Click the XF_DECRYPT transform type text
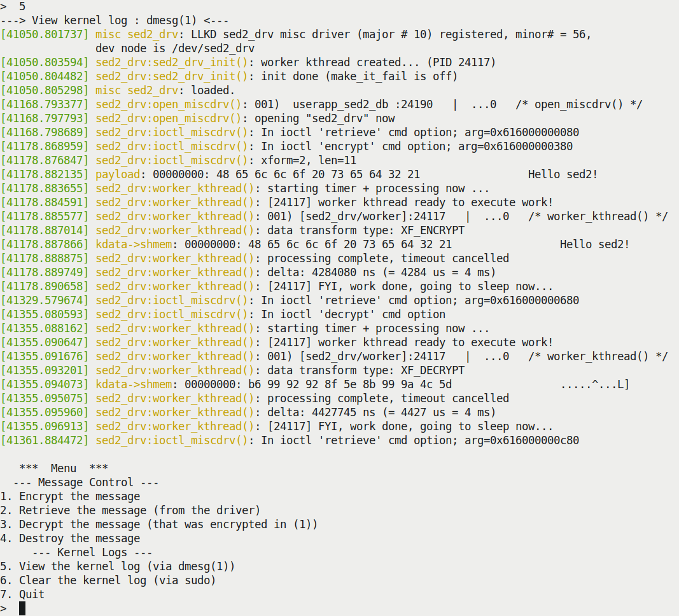Image resolution: width=679 pixels, height=616 pixels. 433,370
